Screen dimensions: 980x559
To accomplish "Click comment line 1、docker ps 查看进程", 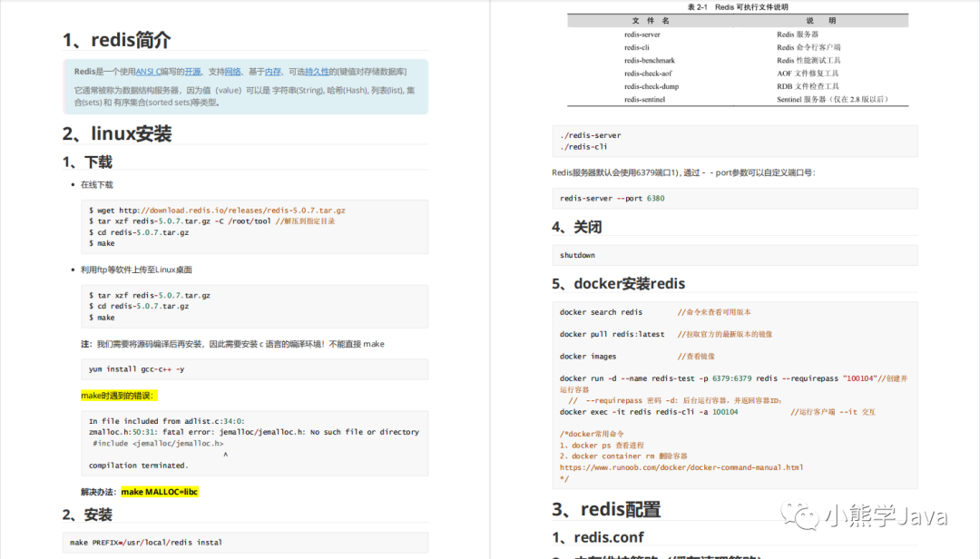I will point(602,446).
